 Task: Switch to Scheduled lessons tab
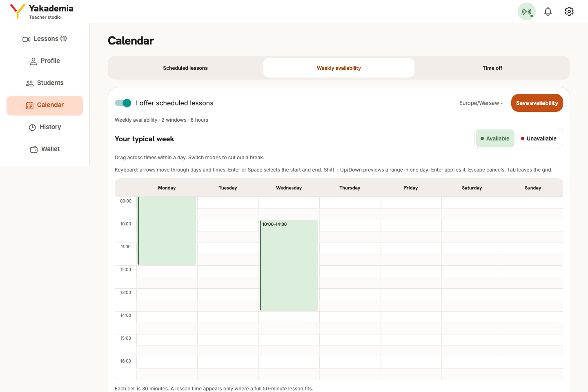point(185,68)
